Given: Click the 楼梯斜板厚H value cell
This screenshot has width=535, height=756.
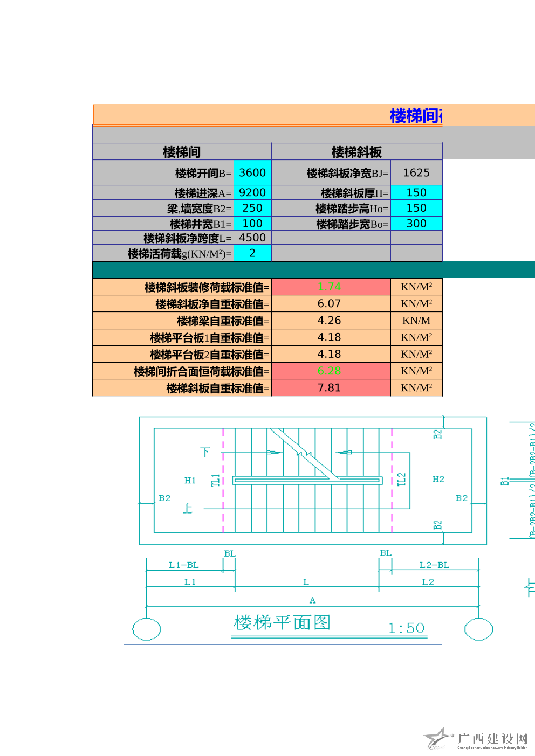Looking at the screenshot, I should (416, 192).
